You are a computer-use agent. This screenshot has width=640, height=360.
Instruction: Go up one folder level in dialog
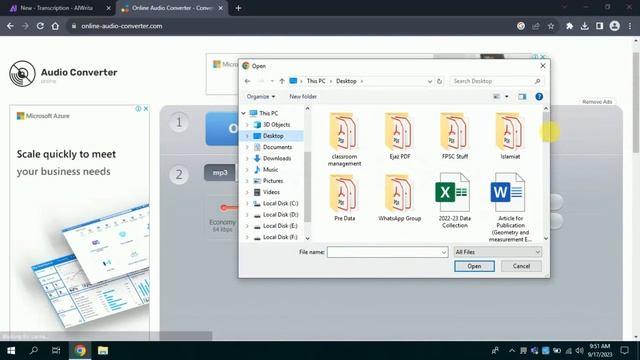[282, 81]
